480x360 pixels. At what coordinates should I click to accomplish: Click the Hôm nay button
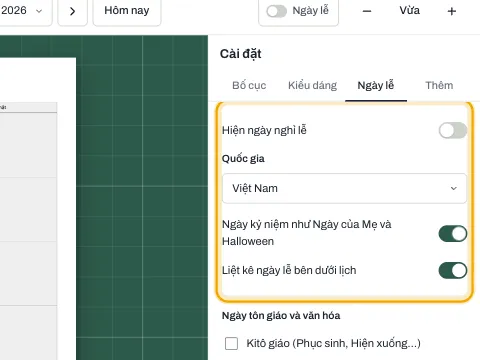click(127, 11)
